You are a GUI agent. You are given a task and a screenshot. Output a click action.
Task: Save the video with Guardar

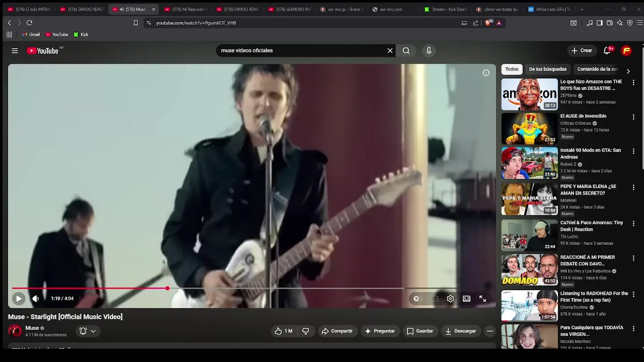pyautogui.click(x=420, y=331)
